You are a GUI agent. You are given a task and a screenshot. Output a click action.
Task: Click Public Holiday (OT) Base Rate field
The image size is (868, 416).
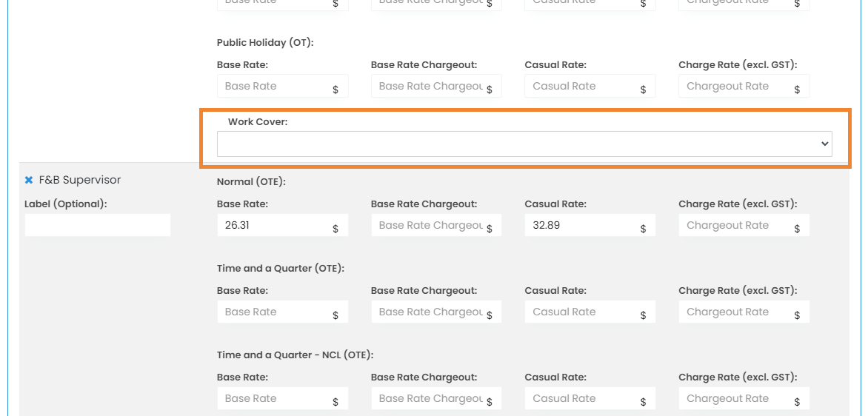(273, 86)
